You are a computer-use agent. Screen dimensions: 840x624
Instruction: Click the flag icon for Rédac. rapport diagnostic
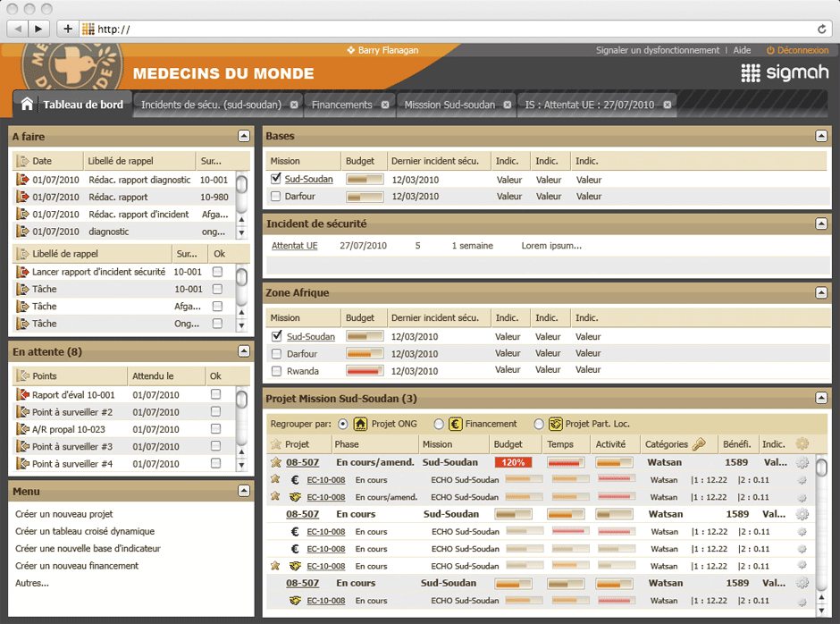22,180
